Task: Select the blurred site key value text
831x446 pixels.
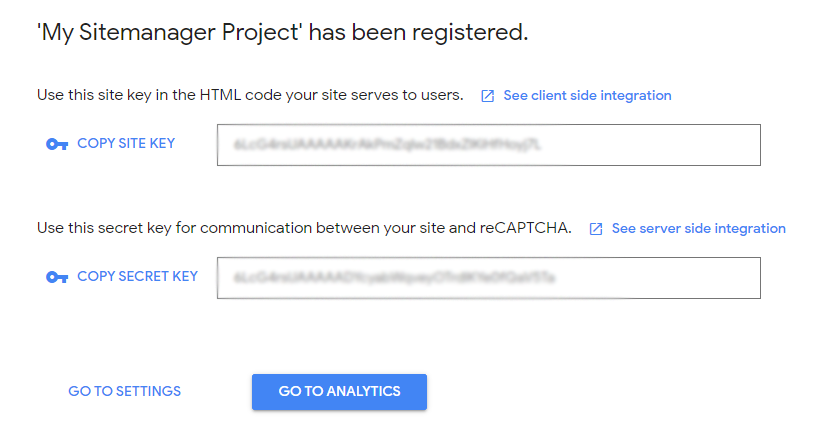Action: 387,145
